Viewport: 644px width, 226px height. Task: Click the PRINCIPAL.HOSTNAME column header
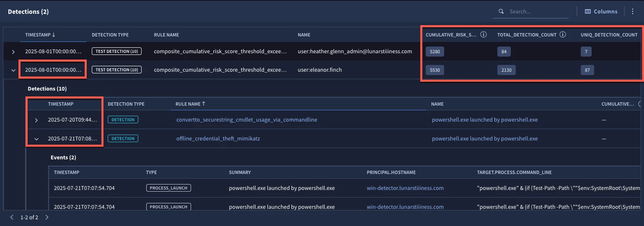[x=391, y=172]
